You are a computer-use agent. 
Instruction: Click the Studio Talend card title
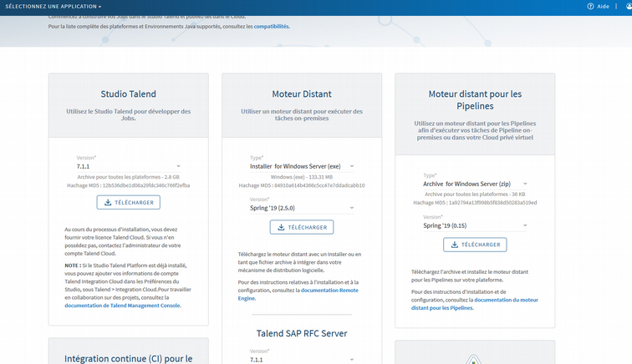click(128, 94)
